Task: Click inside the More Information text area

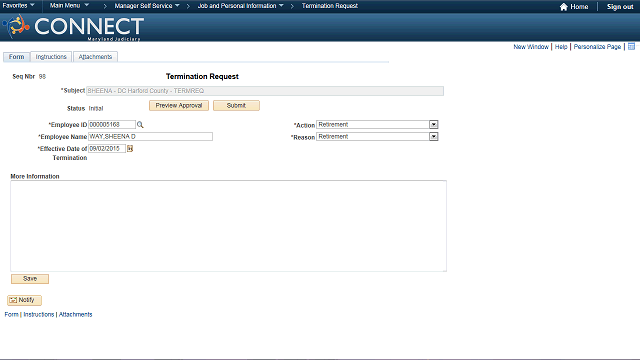Action: coord(229,226)
